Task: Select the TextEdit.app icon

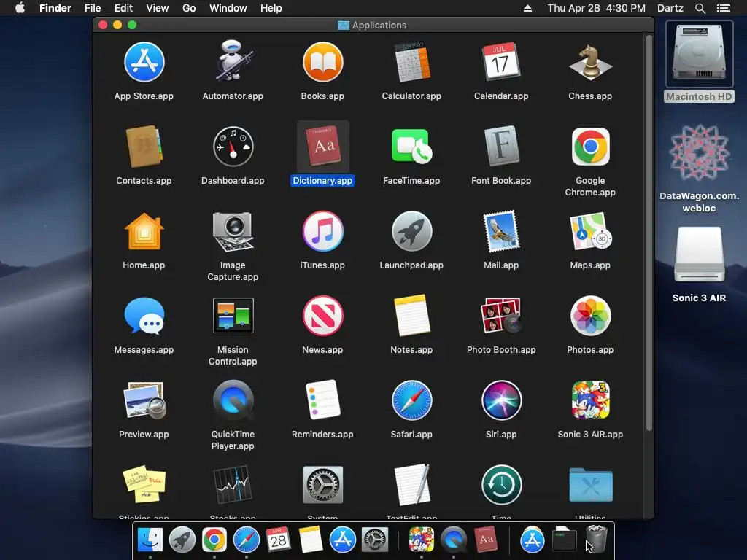Action: coord(411,485)
